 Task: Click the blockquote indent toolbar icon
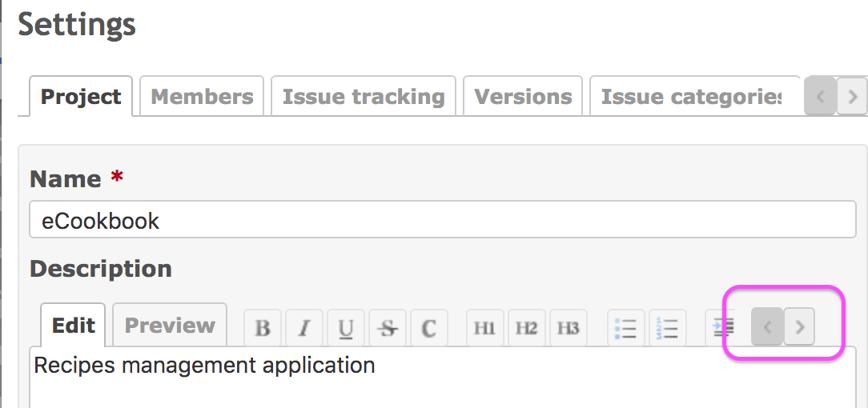(x=724, y=328)
